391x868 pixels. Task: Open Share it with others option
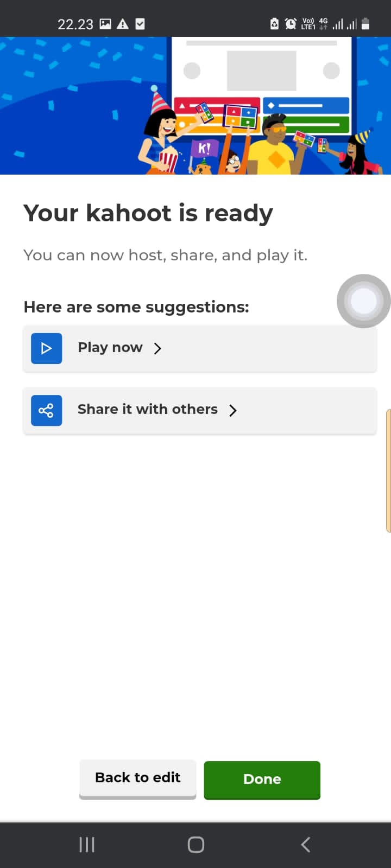[200, 411]
